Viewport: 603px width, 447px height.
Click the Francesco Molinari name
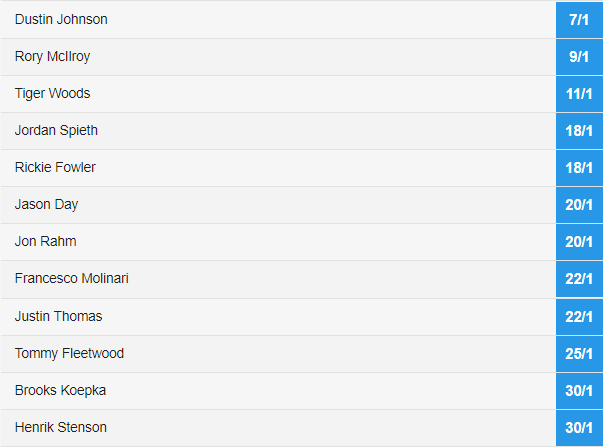(x=71, y=279)
